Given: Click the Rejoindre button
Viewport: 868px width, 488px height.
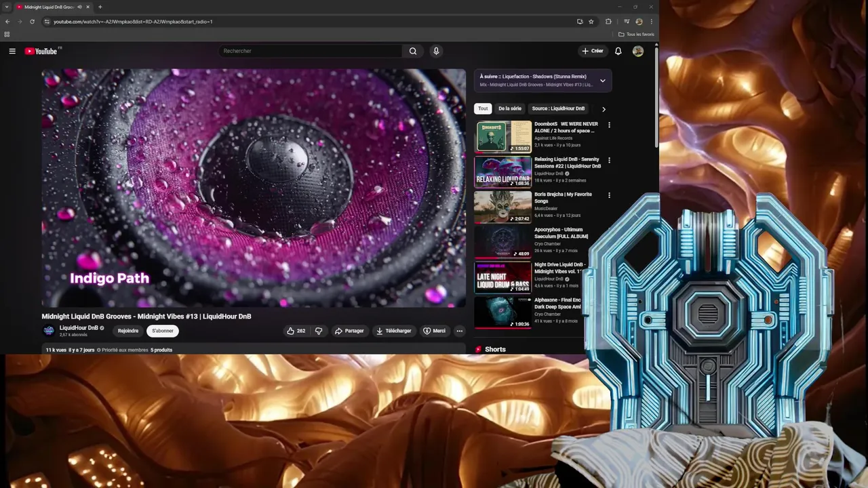Looking at the screenshot, I should point(128,331).
